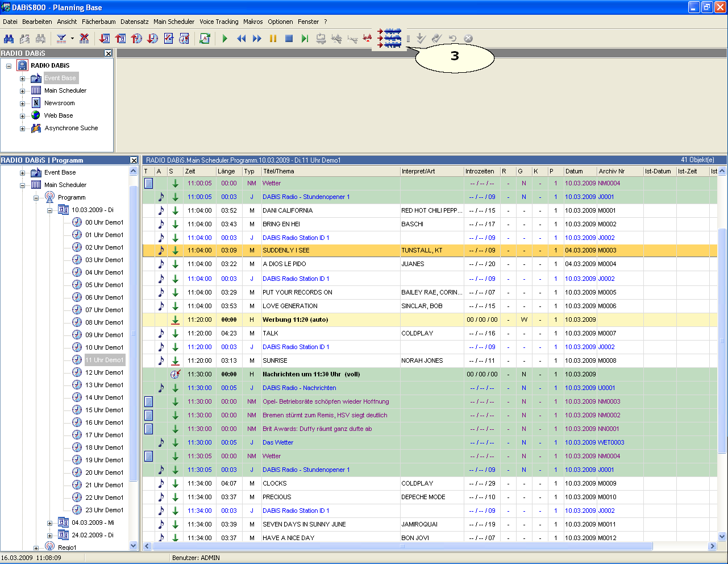This screenshot has width=728, height=564.
Task: Open the filter funnel tool
Action: tap(61, 39)
